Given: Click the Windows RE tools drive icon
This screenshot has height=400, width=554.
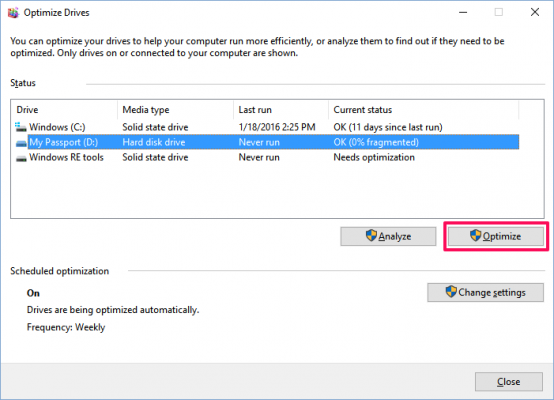Looking at the screenshot, I should point(21,158).
